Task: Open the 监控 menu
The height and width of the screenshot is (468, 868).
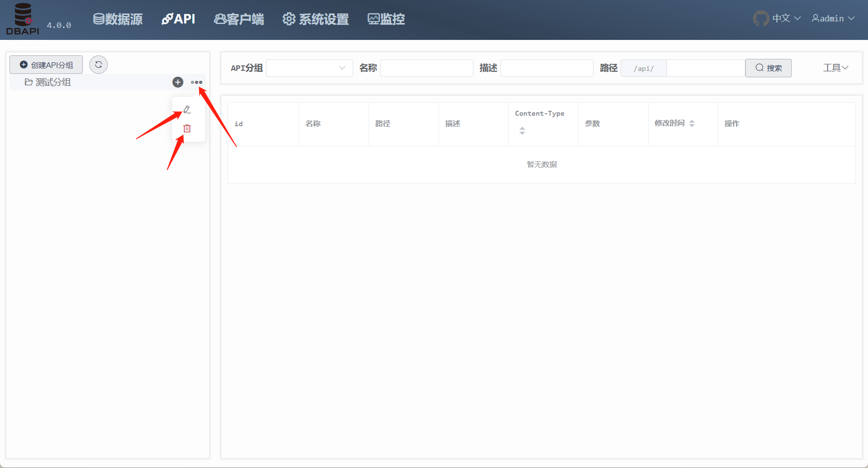Action: click(x=386, y=19)
